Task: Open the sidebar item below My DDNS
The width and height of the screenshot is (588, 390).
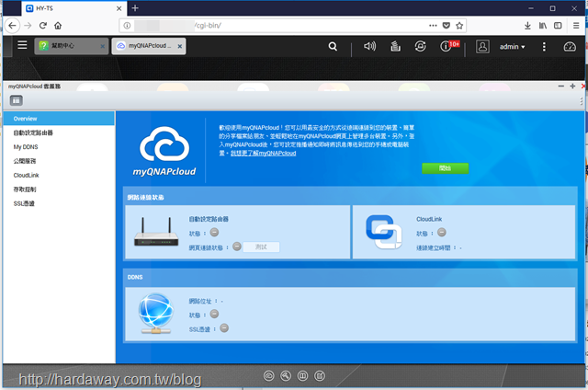Action: pyautogui.click(x=59, y=161)
